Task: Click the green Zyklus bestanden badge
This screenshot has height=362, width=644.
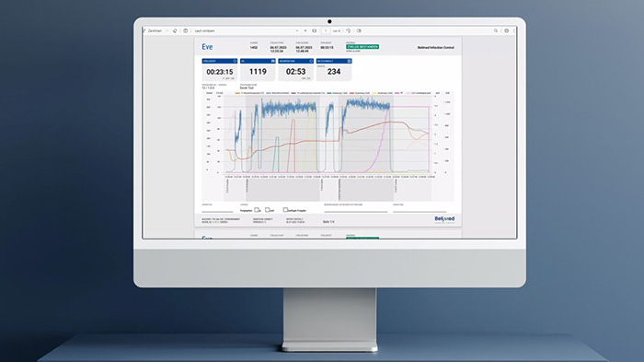Action: [362, 47]
